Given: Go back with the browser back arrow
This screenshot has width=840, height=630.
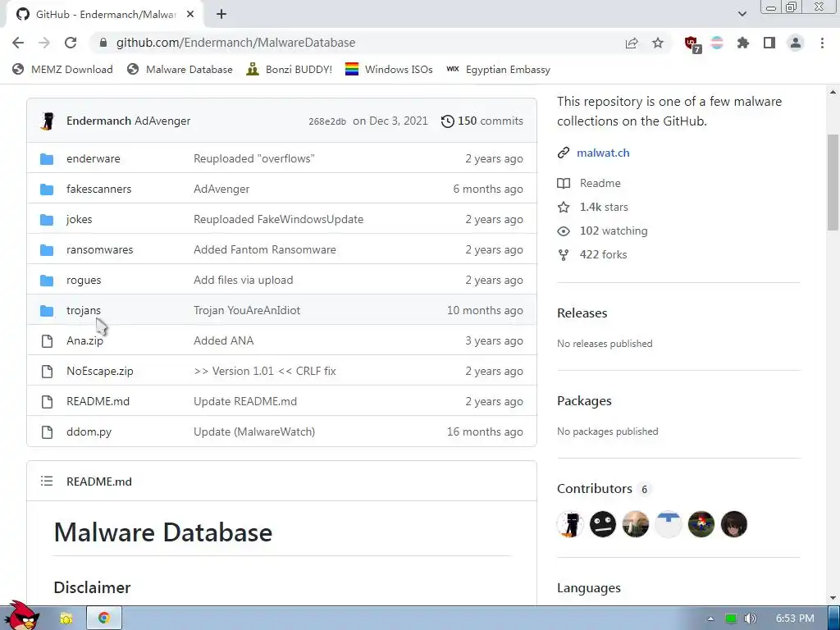Looking at the screenshot, I should [18, 43].
